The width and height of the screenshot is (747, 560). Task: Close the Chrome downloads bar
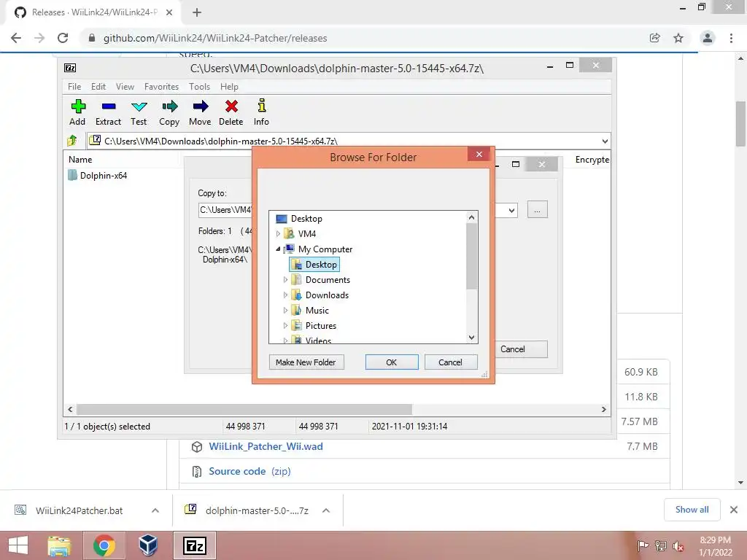734,510
